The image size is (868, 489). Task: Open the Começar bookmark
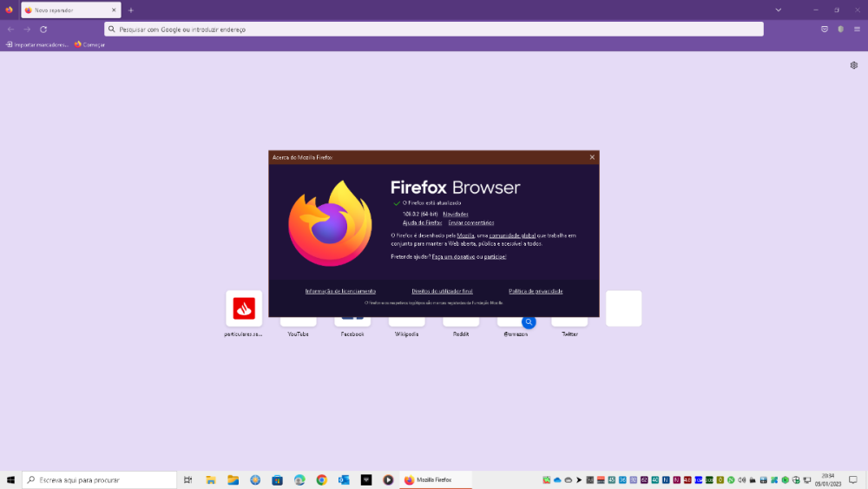click(x=89, y=45)
